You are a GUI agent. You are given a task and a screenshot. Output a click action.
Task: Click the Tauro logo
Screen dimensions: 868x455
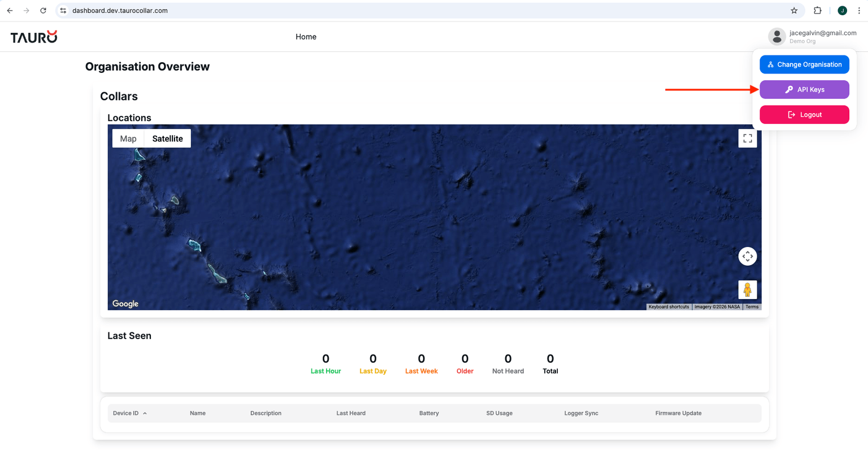point(34,37)
